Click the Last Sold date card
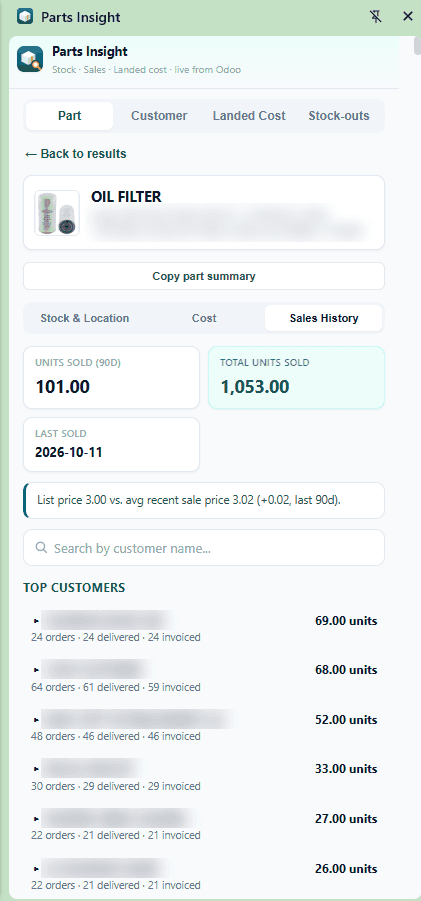 [111, 444]
